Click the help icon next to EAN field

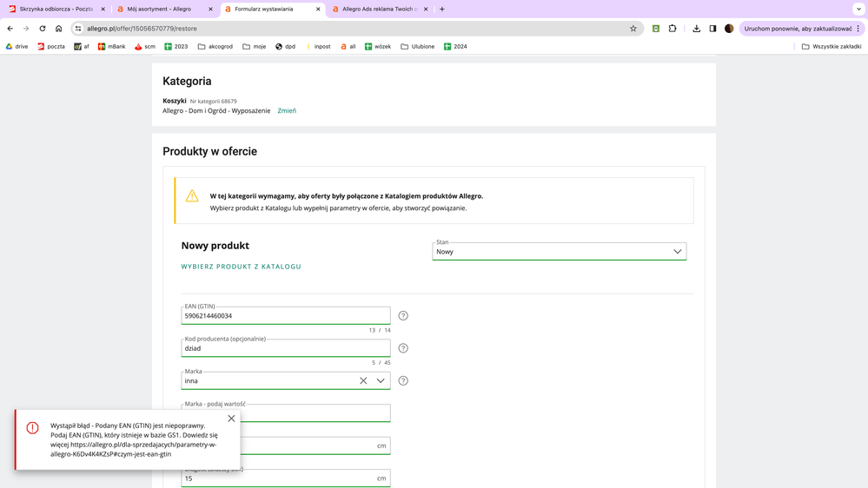pyautogui.click(x=403, y=316)
